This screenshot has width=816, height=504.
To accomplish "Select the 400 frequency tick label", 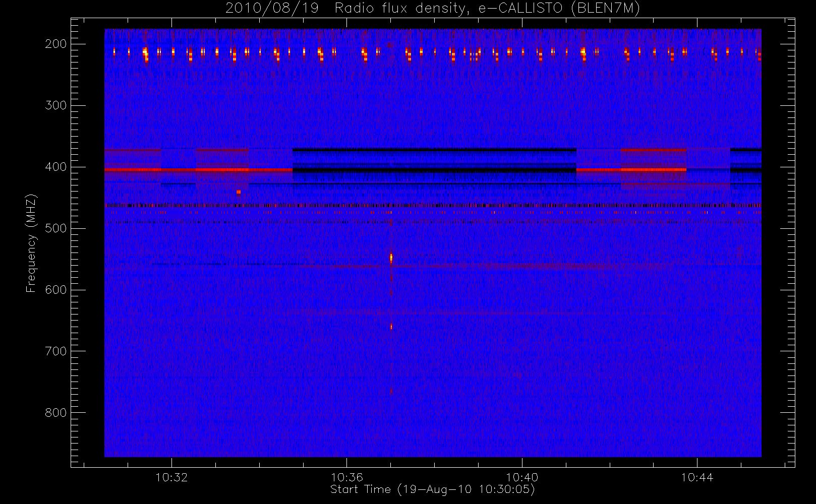I will pos(56,167).
